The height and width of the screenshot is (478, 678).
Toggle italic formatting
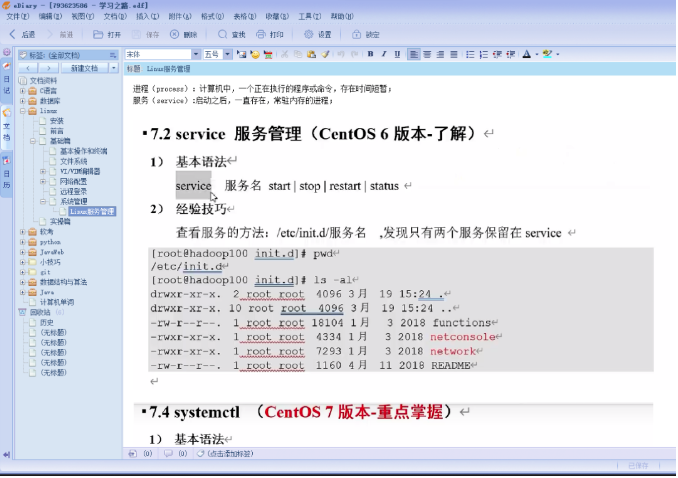[384, 54]
